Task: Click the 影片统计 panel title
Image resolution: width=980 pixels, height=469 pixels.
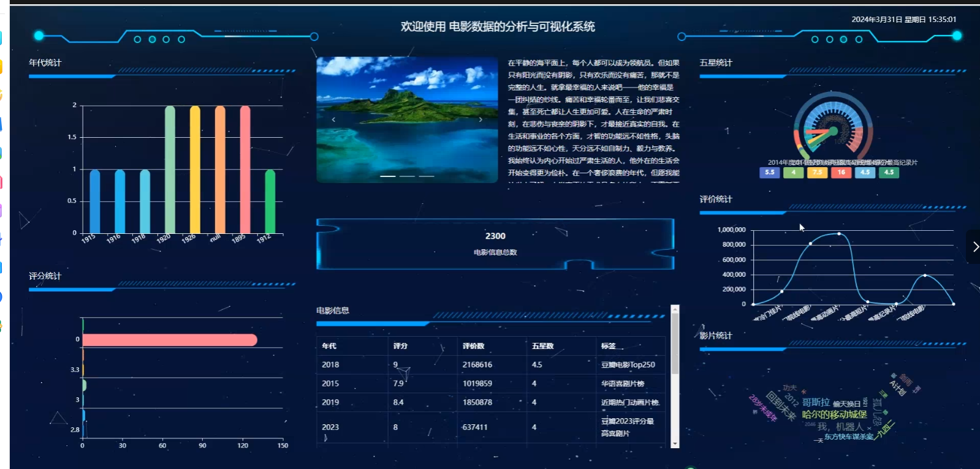Action: coord(716,336)
